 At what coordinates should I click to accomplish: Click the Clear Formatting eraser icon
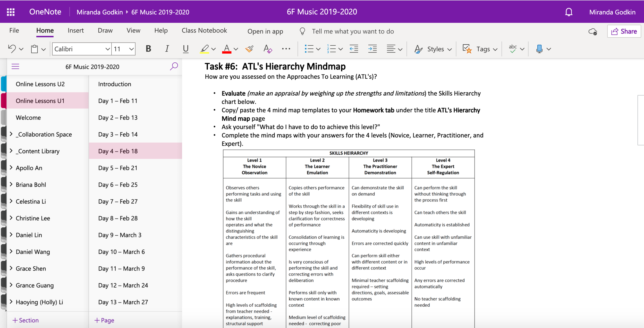tap(268, 49)
